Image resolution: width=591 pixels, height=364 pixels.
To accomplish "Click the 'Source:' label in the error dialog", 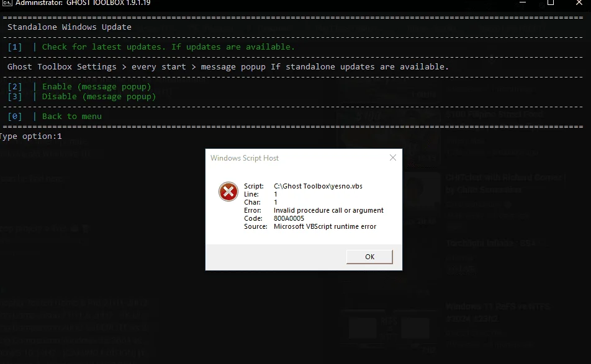I will [x=256, y=226].
